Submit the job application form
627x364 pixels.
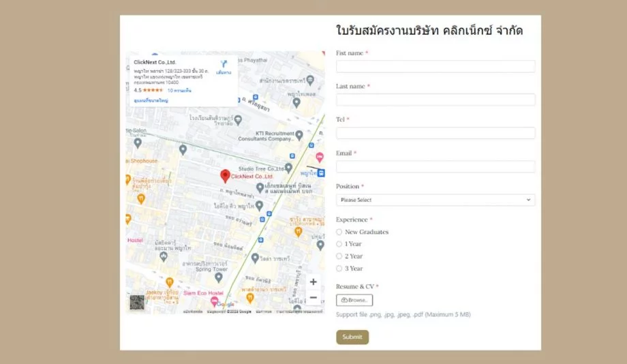tap(352, 337)
